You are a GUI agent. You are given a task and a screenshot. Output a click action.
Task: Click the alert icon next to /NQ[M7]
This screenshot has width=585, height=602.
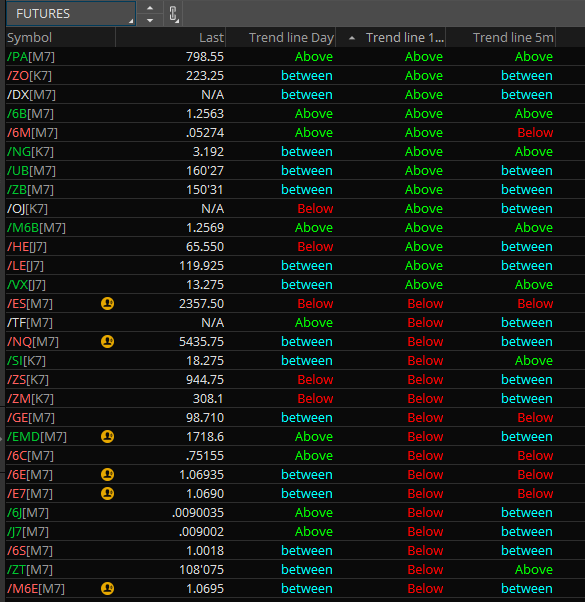107,342
